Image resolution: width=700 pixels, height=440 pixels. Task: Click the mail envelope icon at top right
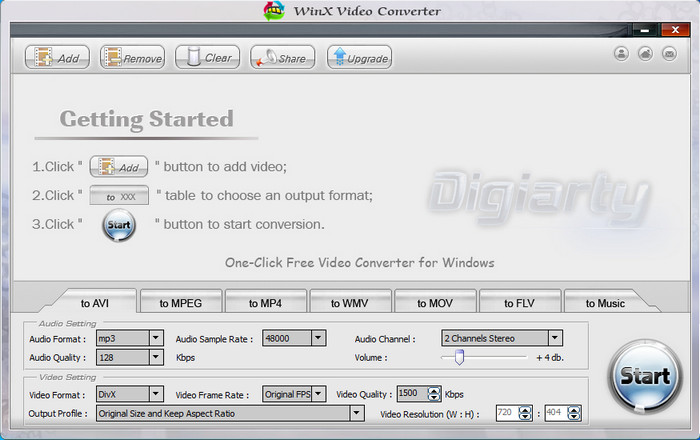coord(669,53)
